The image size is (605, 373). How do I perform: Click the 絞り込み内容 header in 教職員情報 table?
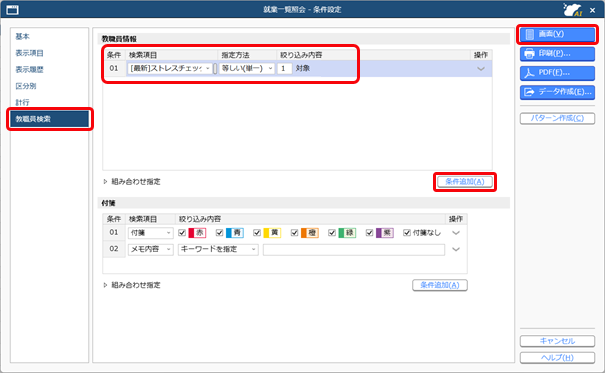pos(301,55)
